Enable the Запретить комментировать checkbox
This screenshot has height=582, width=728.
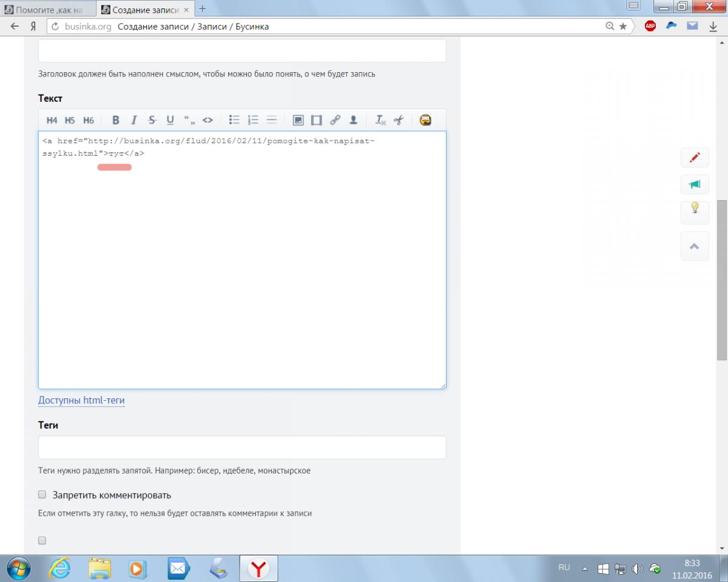click(42, 495)
